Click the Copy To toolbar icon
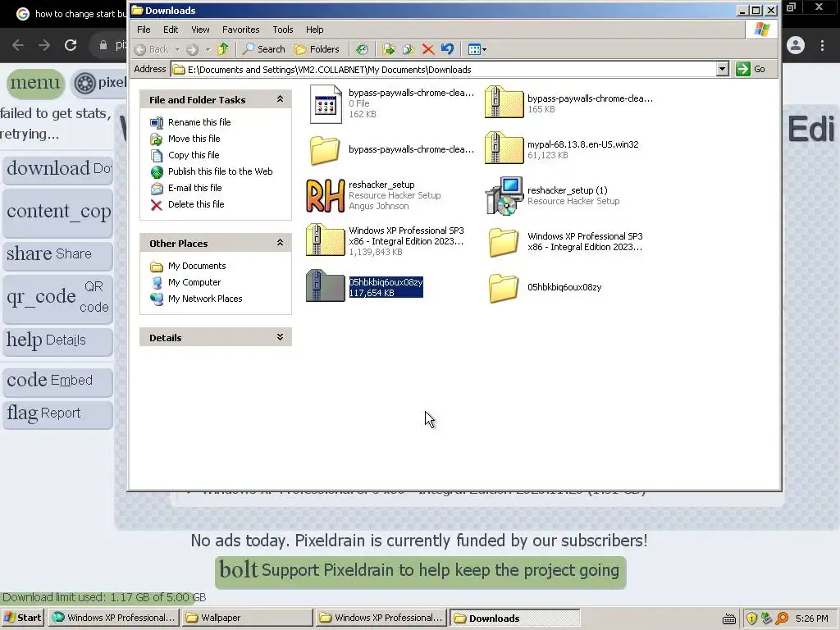The height and width of the screenshot is (630, 840). (x=409, y=49)
